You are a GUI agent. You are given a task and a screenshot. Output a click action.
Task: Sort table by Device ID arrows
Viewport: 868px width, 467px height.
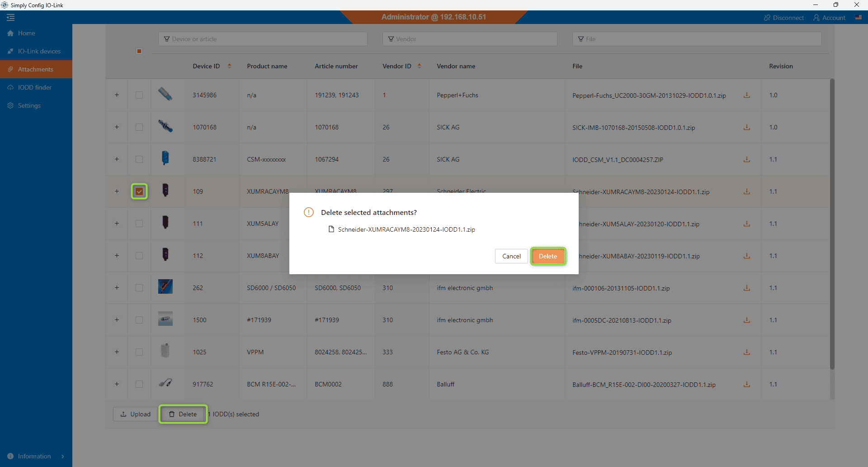point(229,66)
